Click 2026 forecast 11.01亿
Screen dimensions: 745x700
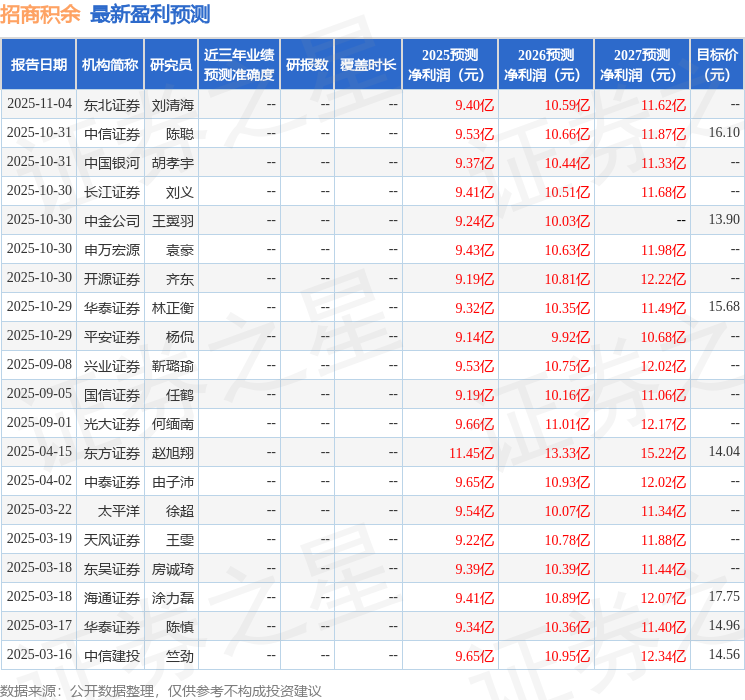(x=567, y=424)
